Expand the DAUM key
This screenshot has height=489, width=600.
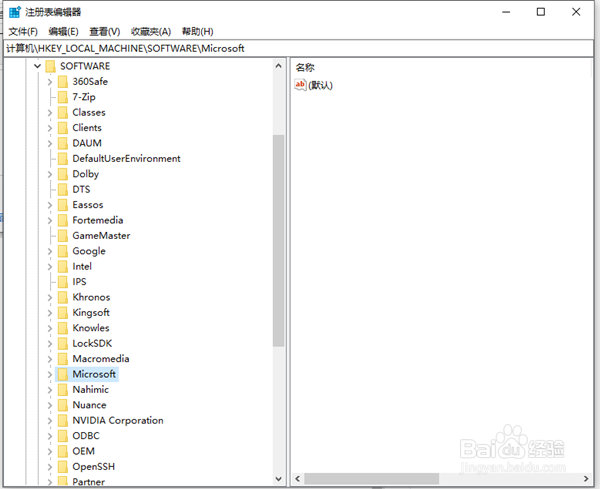[50, 143]
